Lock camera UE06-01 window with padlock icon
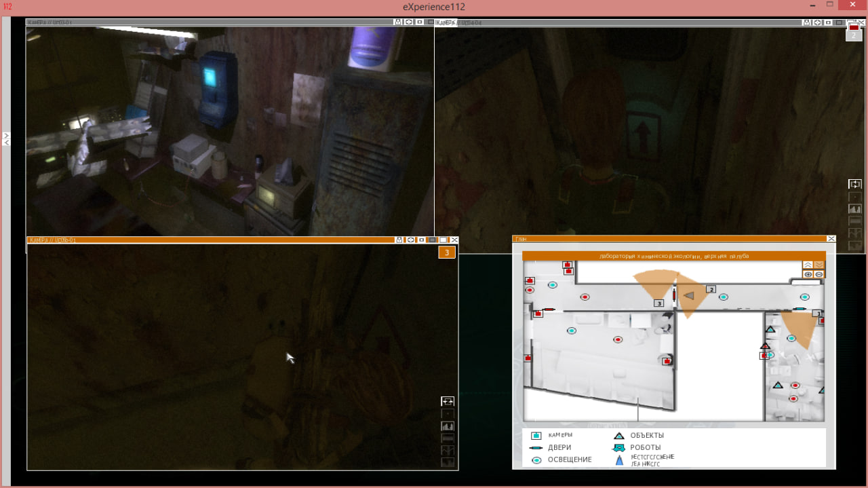 (399, 240)
